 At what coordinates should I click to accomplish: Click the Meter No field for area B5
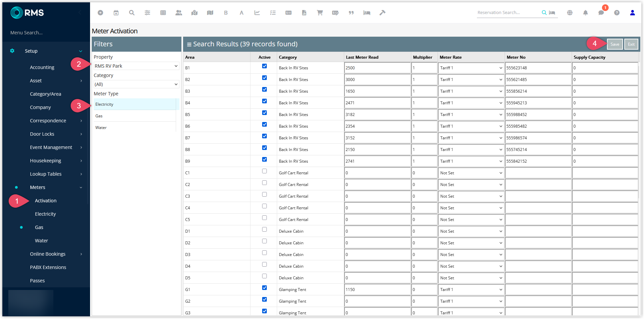[x=538, y=115]
